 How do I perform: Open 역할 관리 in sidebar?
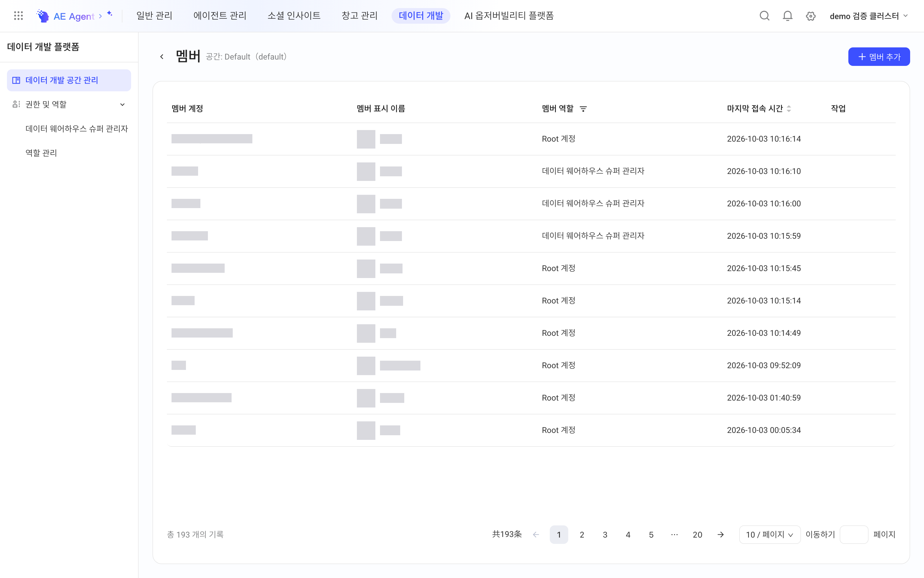[41, 153]
